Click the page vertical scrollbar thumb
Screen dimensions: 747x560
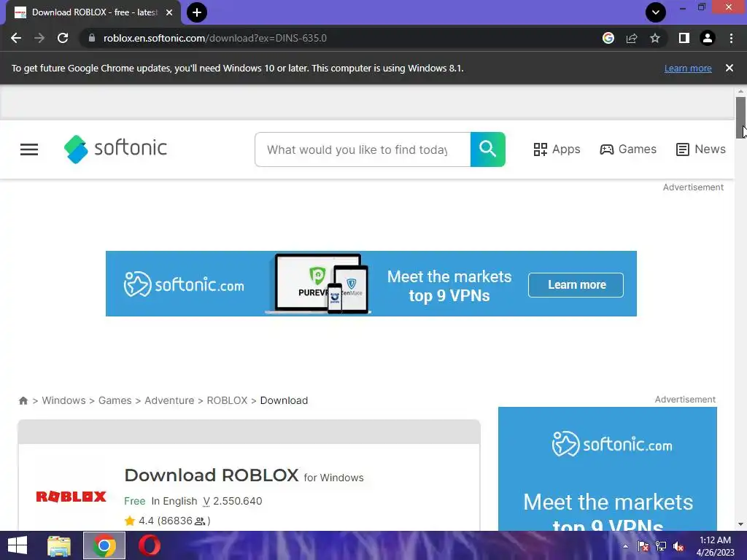coord(740,117)
